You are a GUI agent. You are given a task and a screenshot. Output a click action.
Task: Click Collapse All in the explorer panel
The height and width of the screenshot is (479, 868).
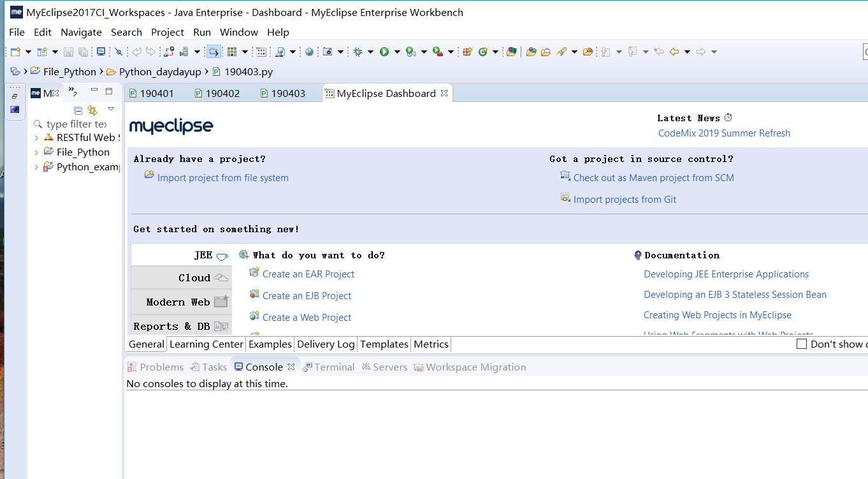(78, 110)
